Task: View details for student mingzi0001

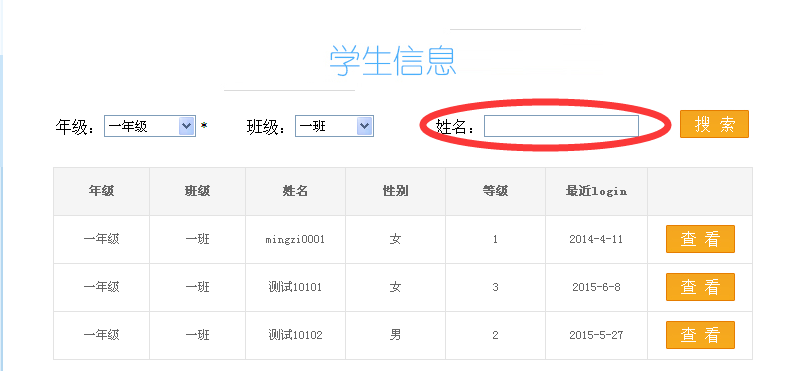Action: click(x=700, y=239)
